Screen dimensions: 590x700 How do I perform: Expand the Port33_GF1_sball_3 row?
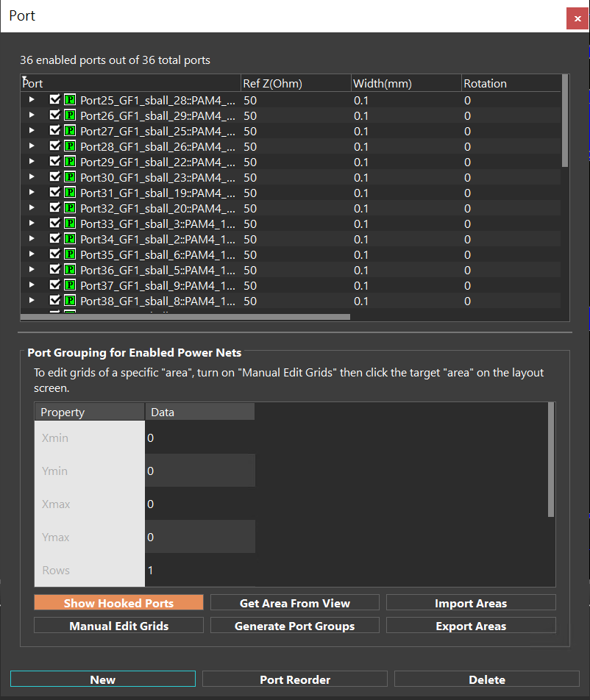pyautogui.click(x=32, y=223)
